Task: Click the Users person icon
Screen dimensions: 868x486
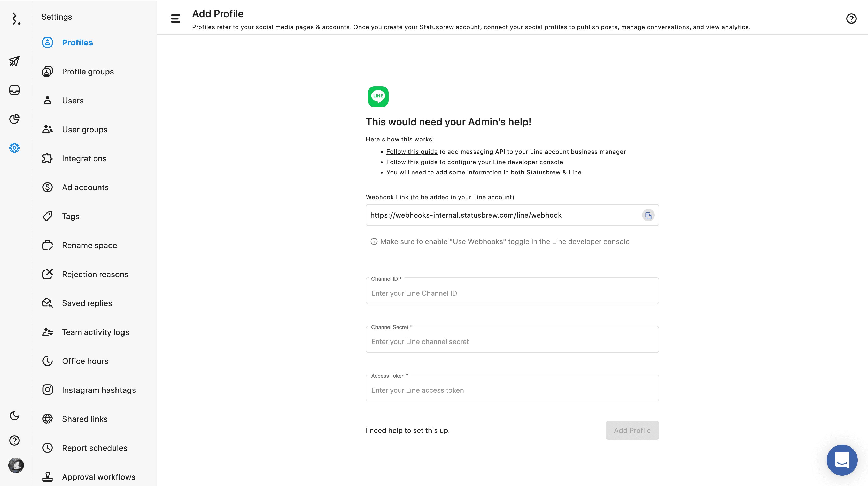Action: [x=48, y=101]
